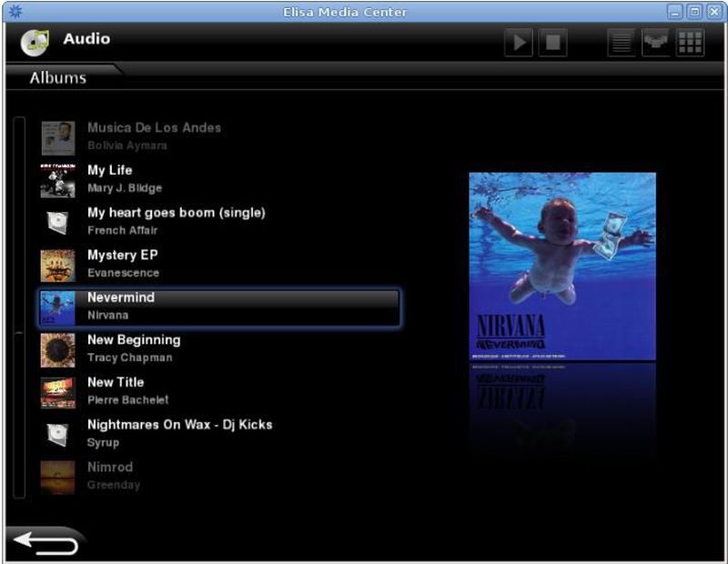Click the New Title album cover thumbnail
The height and width of the screenshot is (564, 728).
pos(57,392)
